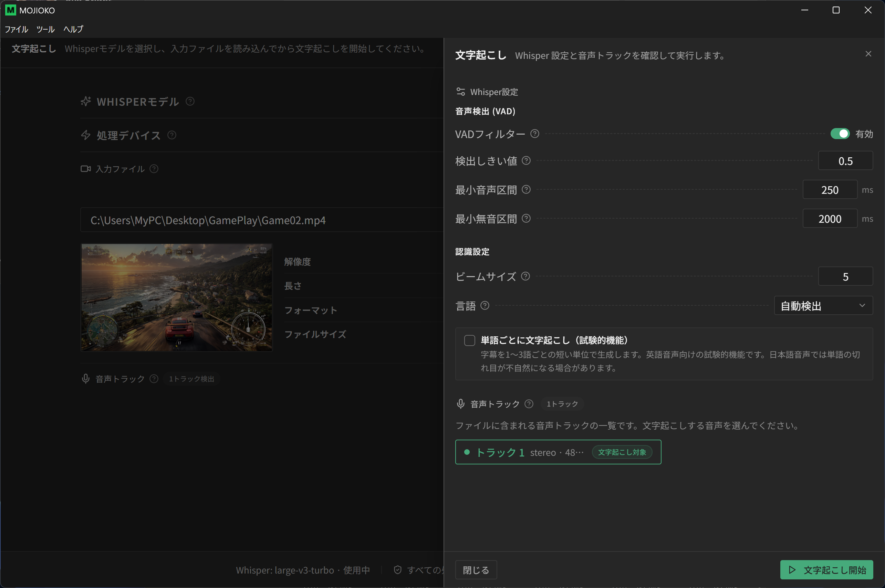
Task: Click the video camera icon of 入力ファイル
Action: (86, 169)
